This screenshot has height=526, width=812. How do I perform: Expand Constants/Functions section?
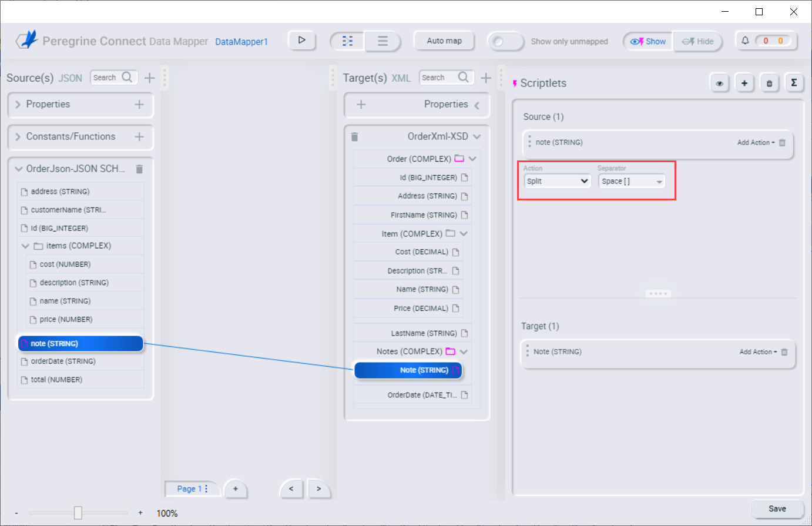(18, 136)
